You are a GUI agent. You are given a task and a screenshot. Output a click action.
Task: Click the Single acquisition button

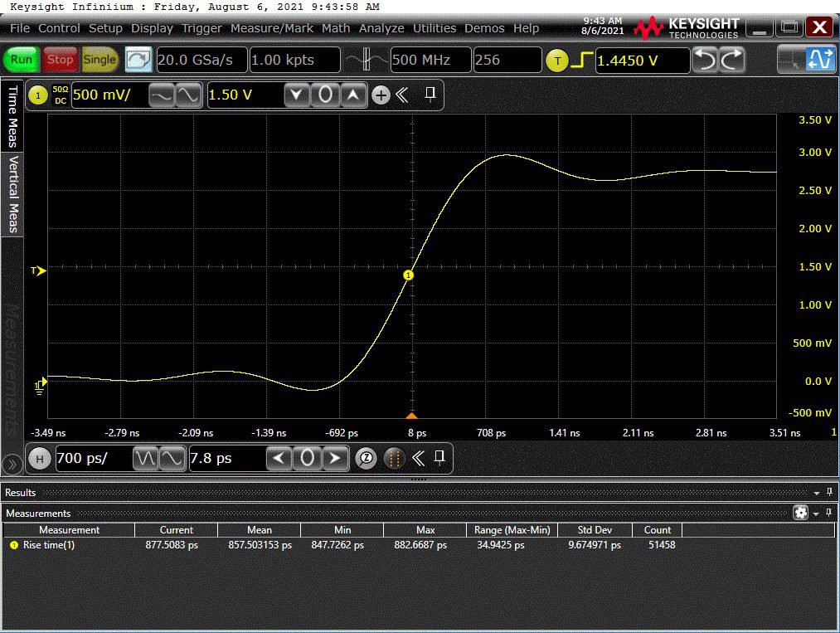100,60
